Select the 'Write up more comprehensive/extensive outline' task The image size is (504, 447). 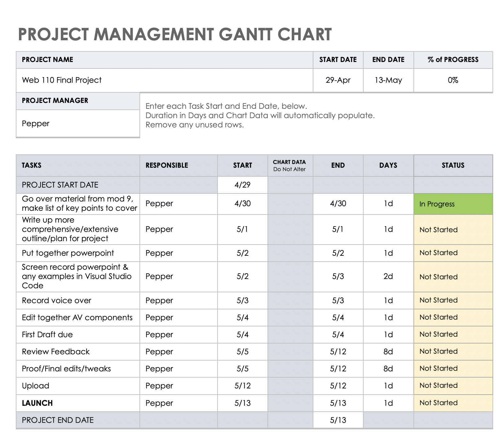[78, 229]
